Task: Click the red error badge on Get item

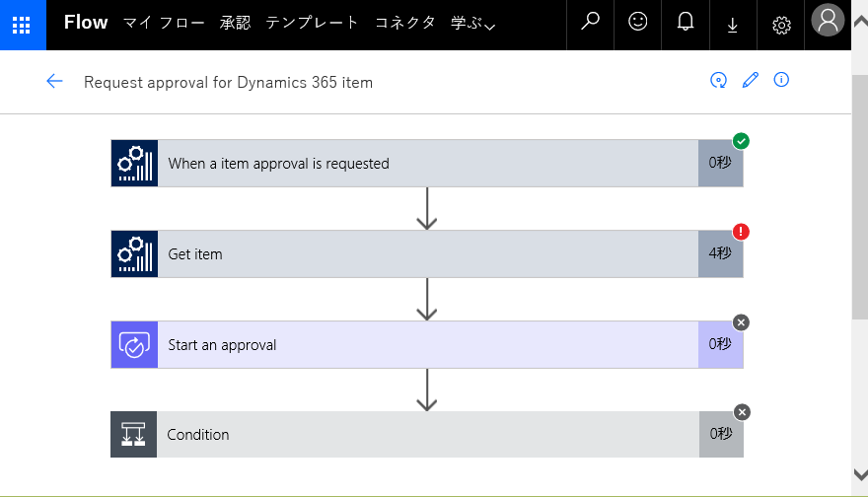Action: (x=741, y=232)
